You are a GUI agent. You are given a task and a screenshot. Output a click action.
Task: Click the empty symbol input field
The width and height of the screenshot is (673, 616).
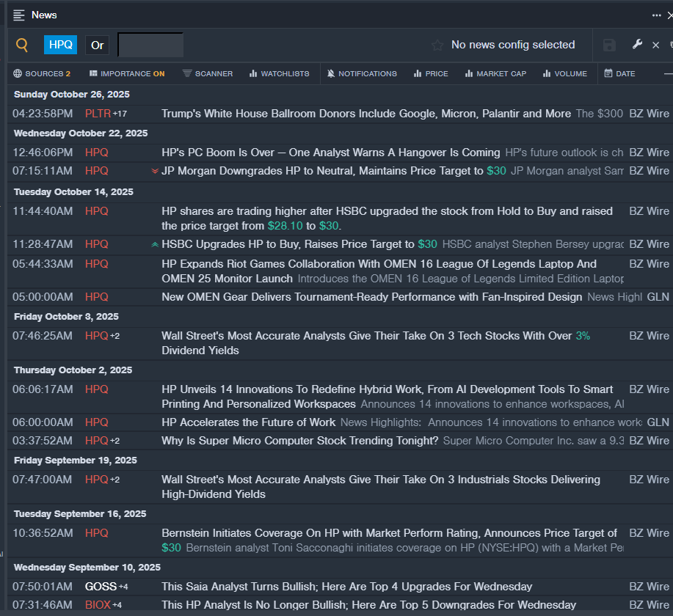[150, 45]
